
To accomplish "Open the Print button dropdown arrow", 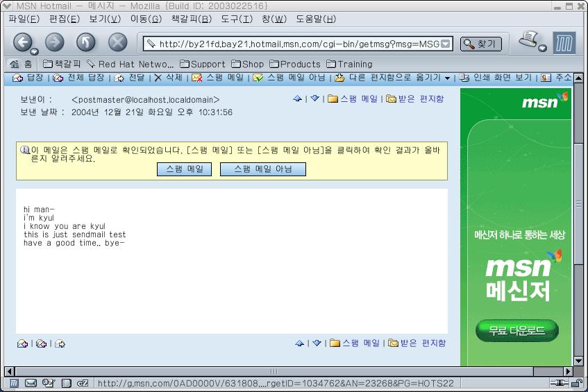I will [x=543, y=48].
